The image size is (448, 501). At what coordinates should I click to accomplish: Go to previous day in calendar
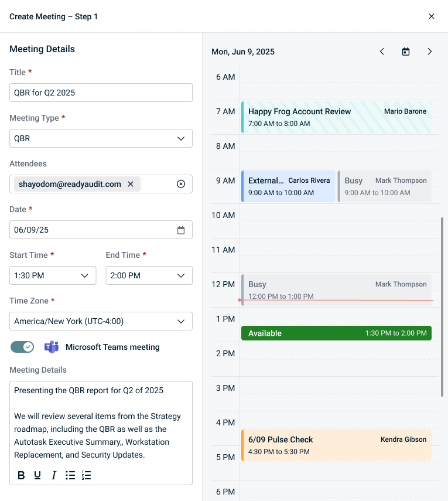382,52
